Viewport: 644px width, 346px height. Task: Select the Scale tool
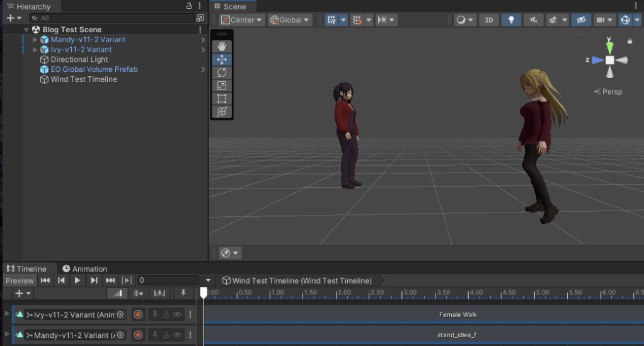tap(221, 86)
